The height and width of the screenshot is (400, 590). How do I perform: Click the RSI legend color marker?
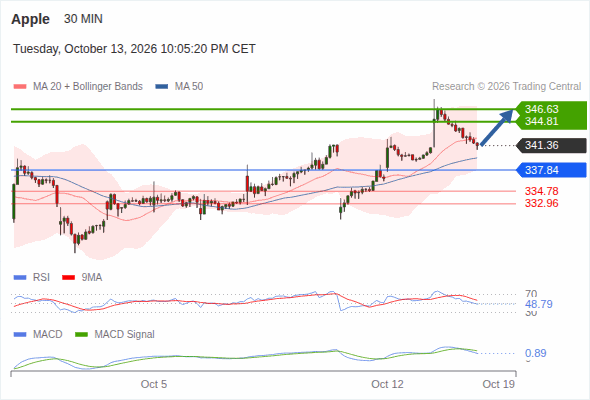tap(20, 278)
